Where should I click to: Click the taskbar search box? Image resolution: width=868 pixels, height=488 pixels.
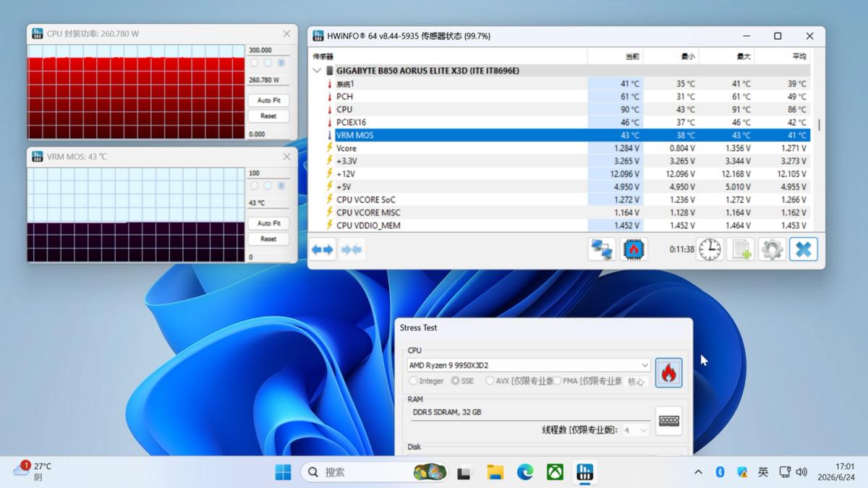375,472
